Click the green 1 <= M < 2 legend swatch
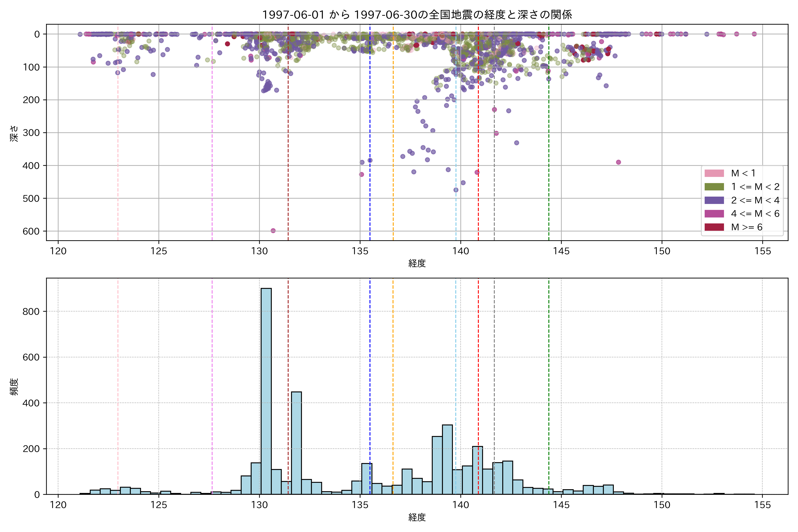Viewport: 798px width, 532px height. [714, 187]
